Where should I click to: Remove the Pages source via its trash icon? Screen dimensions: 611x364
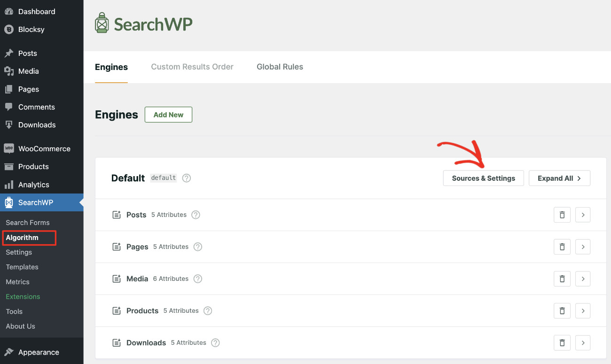point(562,247)
